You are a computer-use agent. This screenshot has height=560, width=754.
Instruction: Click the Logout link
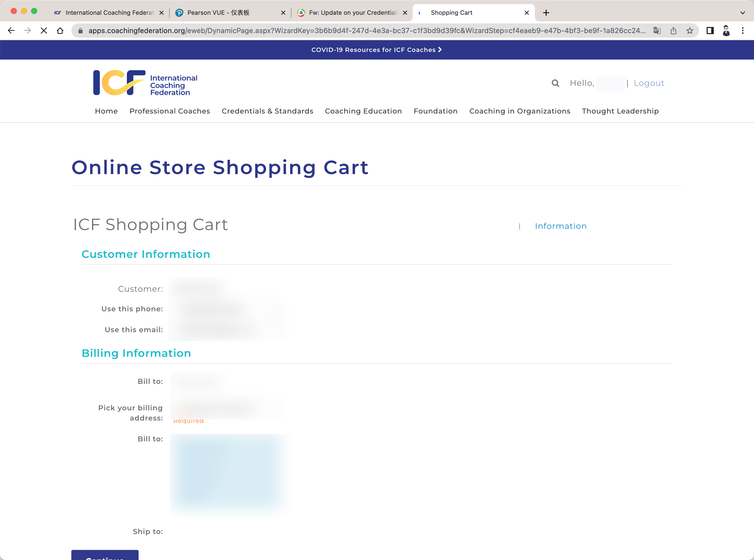(x=649, y=83)
